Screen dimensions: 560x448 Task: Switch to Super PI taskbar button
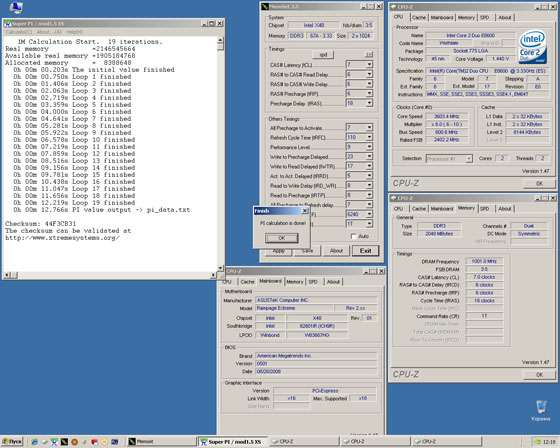click(x=233, y=442)
